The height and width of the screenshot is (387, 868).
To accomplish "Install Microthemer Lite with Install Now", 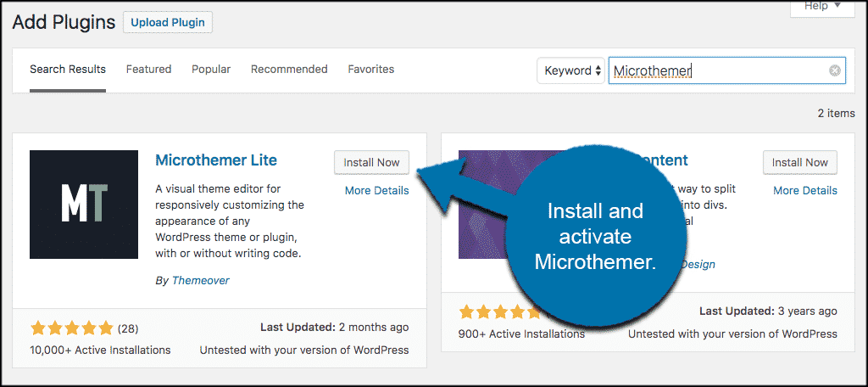I will pyautogui.click(x=371, y=162).
